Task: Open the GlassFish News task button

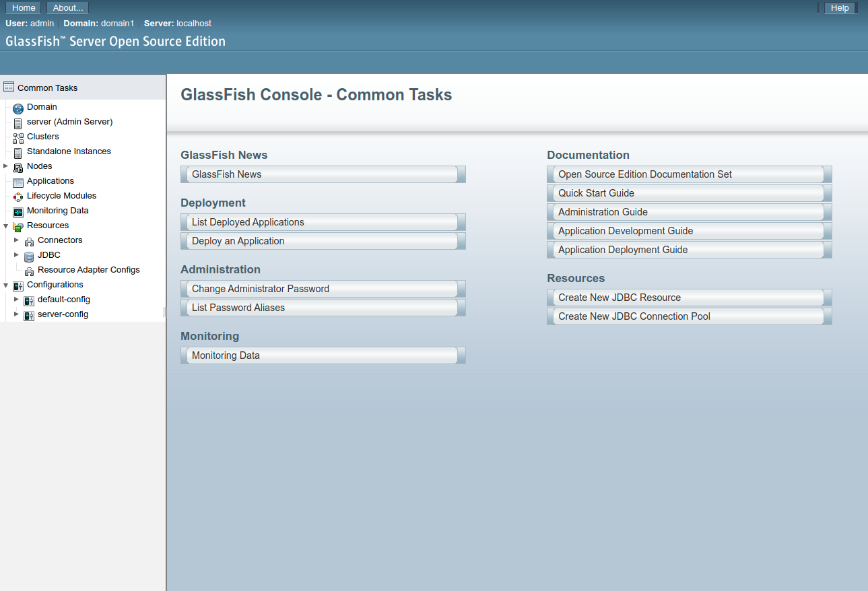Action: coord(323,174)
